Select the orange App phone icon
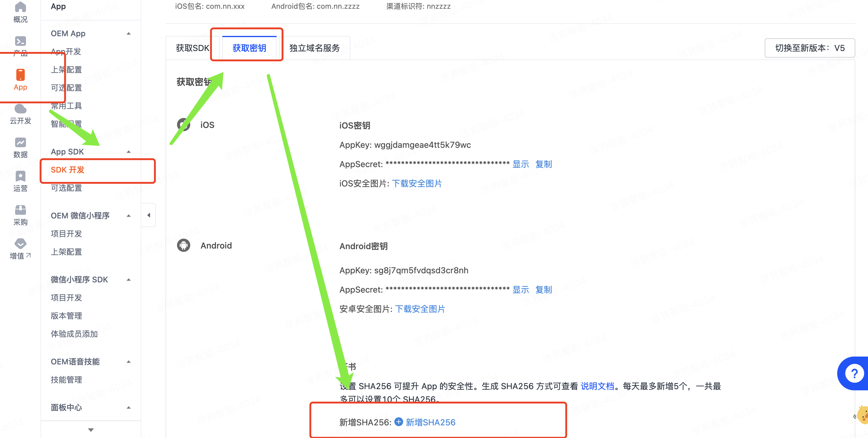 pyautogui.click(x=20, y=75)
